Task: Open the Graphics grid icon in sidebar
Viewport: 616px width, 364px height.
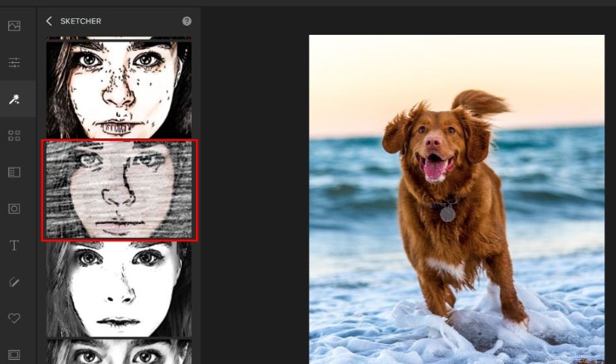Action: tap(14, 136)
